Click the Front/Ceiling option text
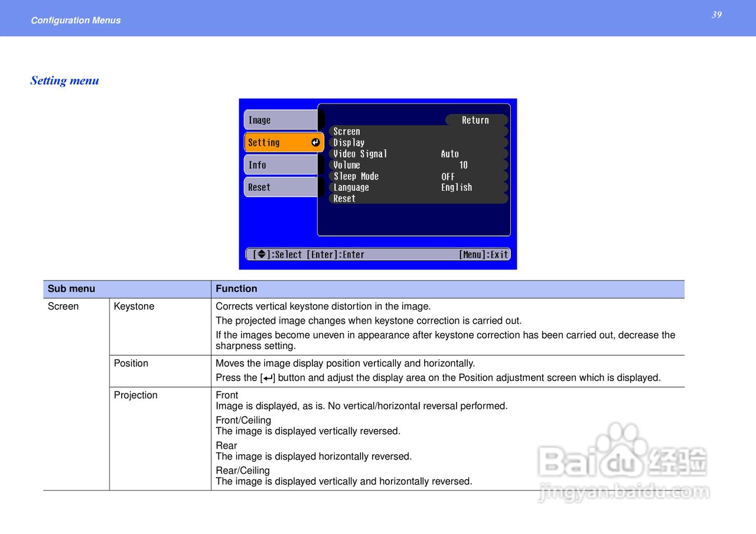Viewport: 756px width, 534px height. tap(243, 420)
